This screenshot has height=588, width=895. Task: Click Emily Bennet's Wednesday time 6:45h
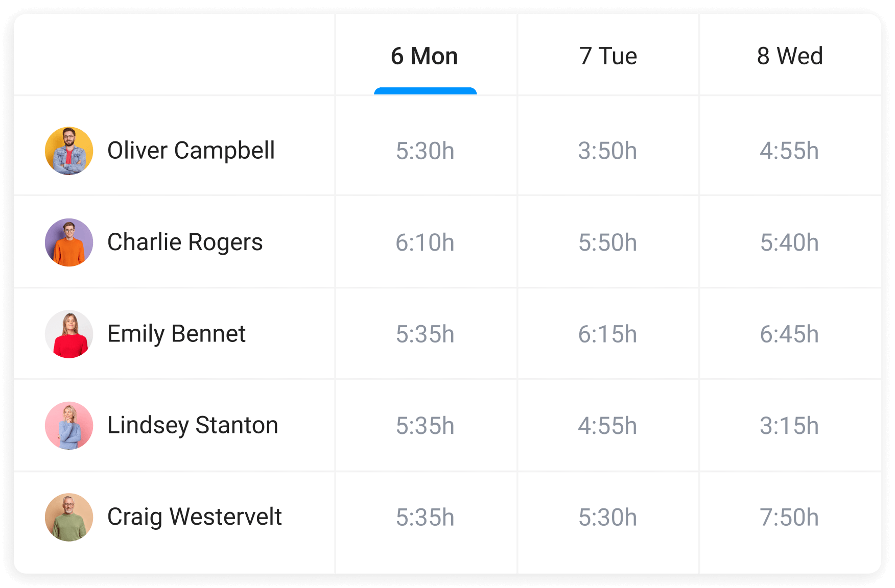(791, 334)
